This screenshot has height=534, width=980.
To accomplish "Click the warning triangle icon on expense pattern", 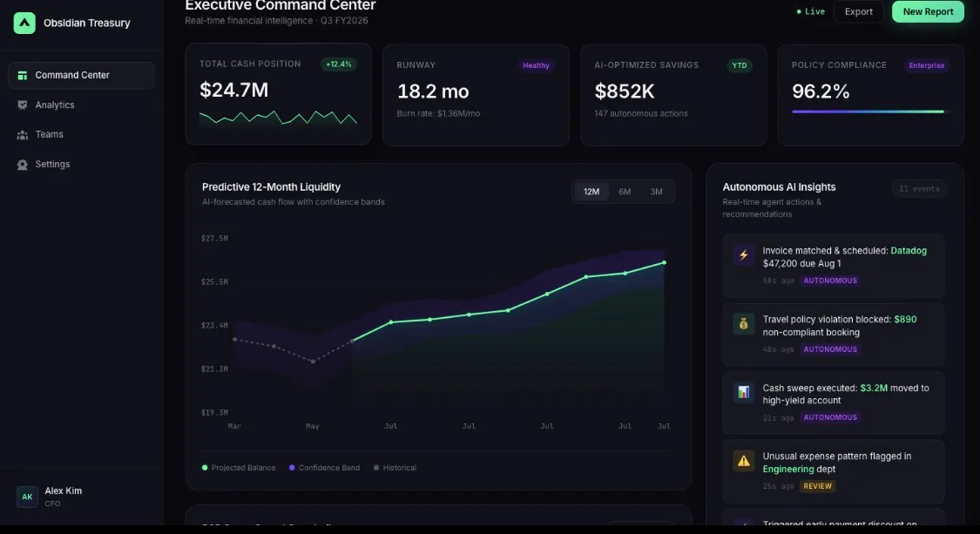I will (743, 461).
